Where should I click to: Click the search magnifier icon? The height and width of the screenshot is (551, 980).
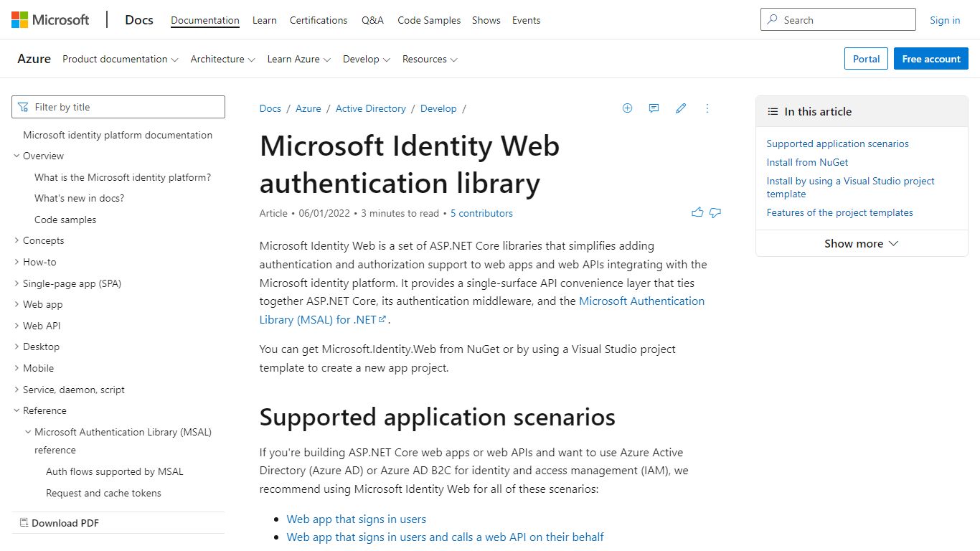click(x=773, y=20)
